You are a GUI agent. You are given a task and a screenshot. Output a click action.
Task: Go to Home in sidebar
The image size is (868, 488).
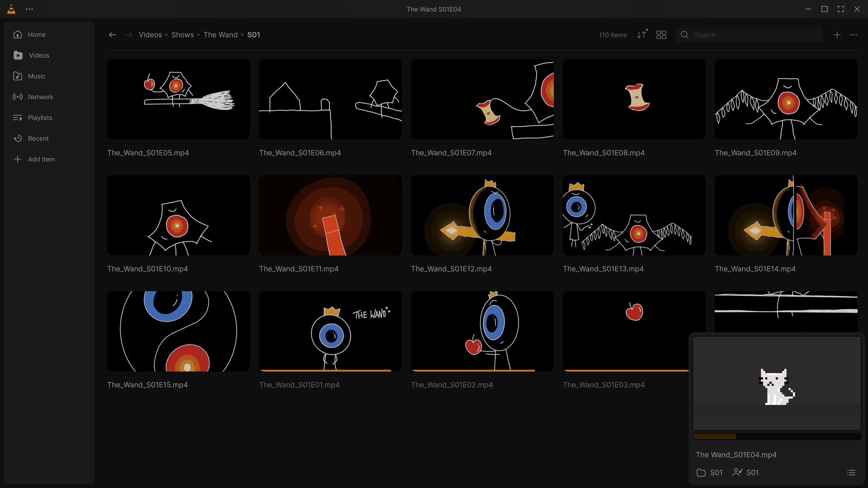click(x=49, y=35)
